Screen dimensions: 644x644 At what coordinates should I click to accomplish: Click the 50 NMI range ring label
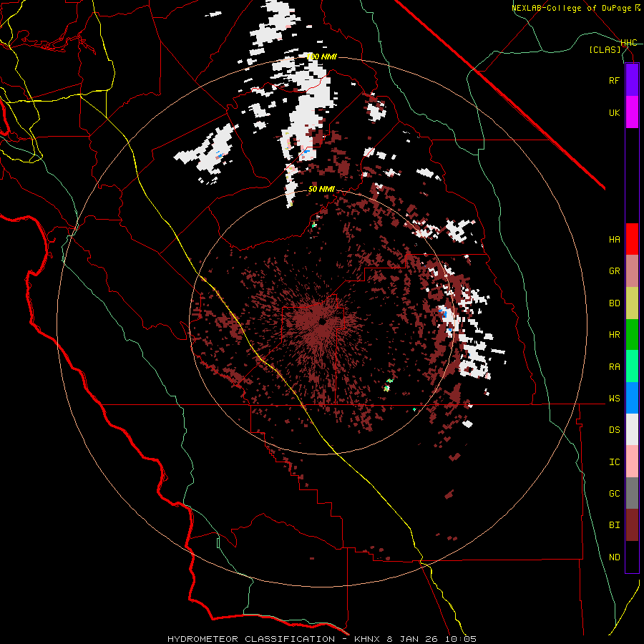point(321,190)
